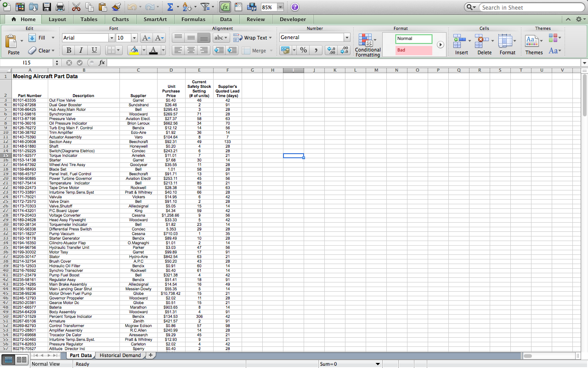Toggle Bold formatting
This screenshot has height=368, width=588.
[68, 50]
